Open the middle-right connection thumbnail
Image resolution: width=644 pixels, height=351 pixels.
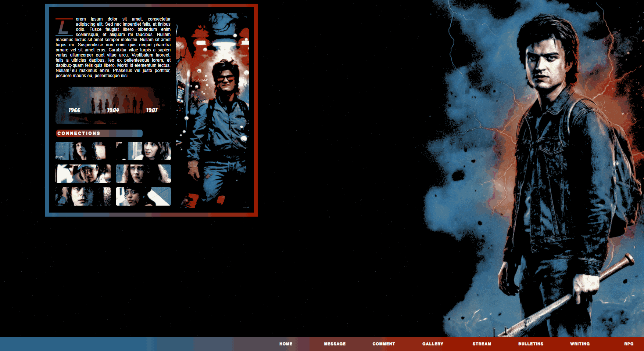point(143,174)
